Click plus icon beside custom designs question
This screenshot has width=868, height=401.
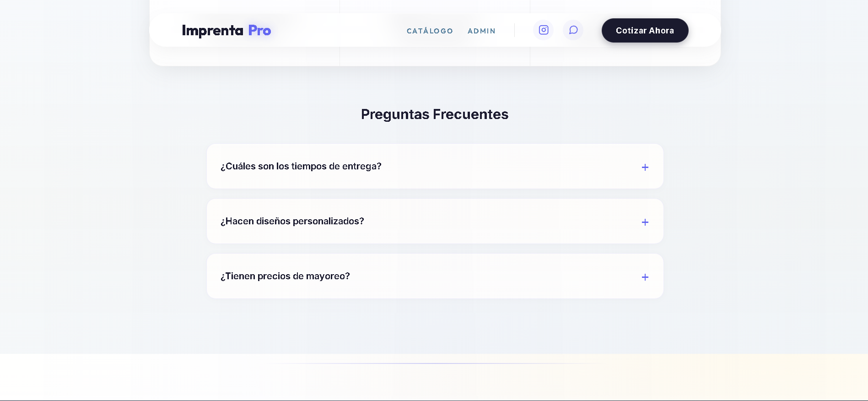[x=645, y=222]
